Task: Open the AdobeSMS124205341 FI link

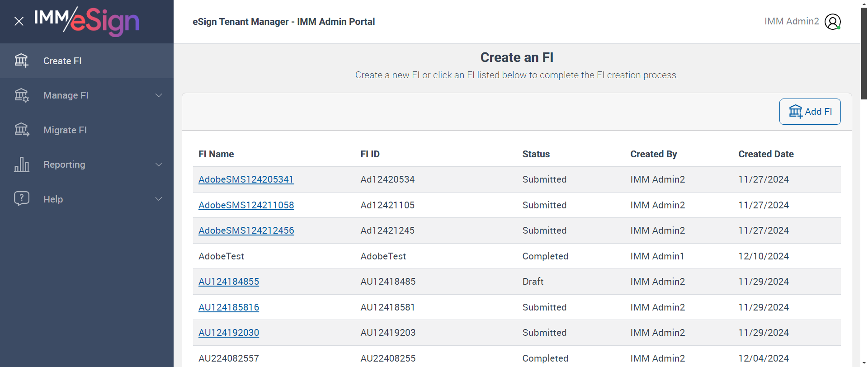Action: (x=246, y=179)
